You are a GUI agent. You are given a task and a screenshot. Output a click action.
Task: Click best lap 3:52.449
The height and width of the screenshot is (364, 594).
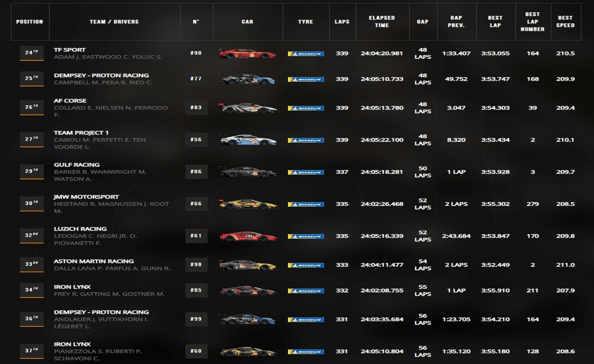(496, 265)
